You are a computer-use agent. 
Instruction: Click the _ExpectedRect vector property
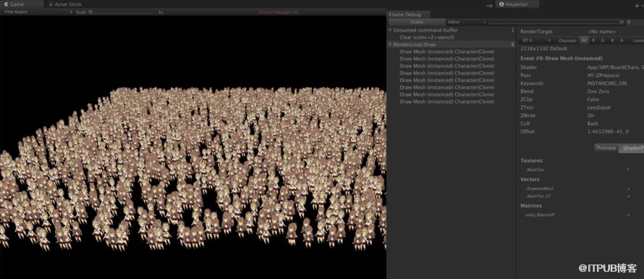click(539, 188)
